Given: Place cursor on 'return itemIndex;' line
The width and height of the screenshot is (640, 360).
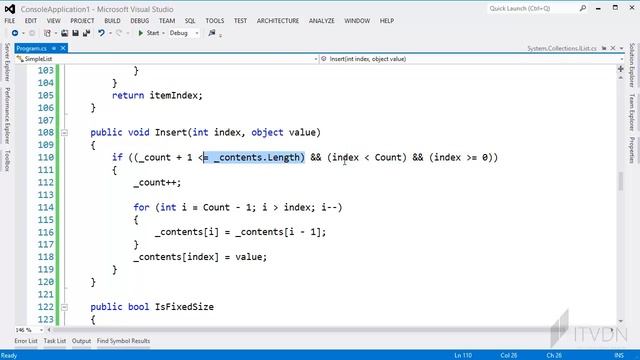Looking at the screenshot, I should tap(157, 96).
